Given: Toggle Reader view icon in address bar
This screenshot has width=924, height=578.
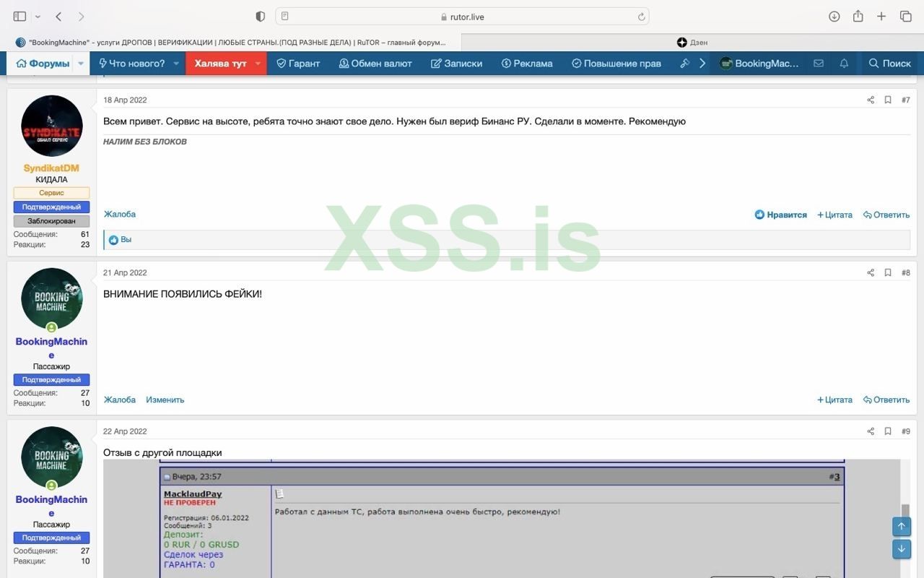Looking at the screenshot, I should 285,16.
